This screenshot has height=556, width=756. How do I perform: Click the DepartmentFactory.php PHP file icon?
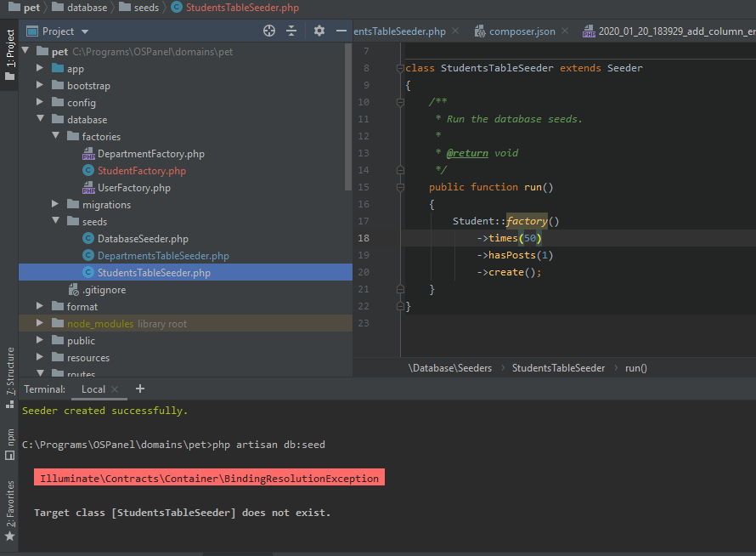pos(88,154)
